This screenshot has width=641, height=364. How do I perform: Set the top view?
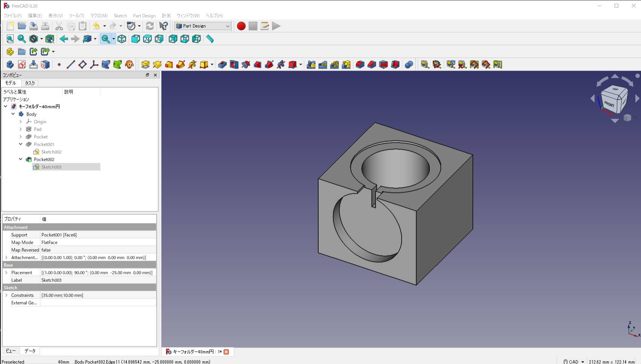[147, 39]
